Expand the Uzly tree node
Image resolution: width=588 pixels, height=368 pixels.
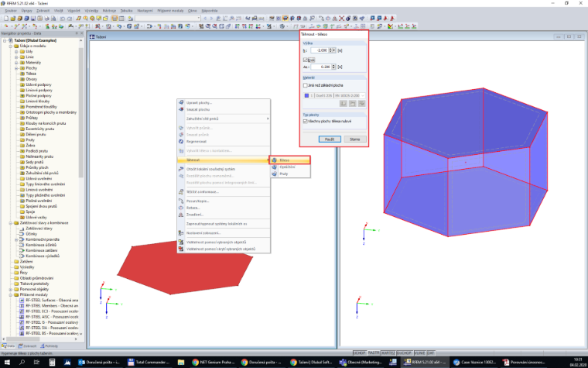tap(16, 51)
